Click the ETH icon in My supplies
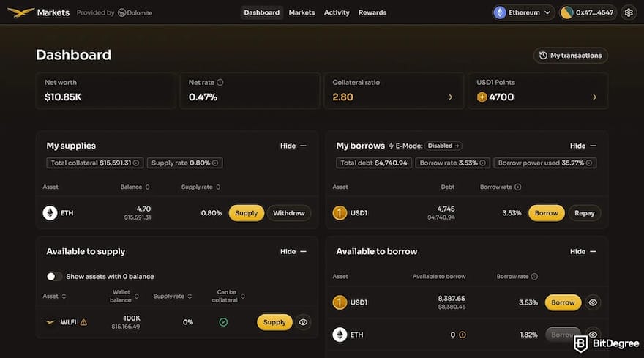Viewport: 644px width, 358px height. (x=50, y=213)
